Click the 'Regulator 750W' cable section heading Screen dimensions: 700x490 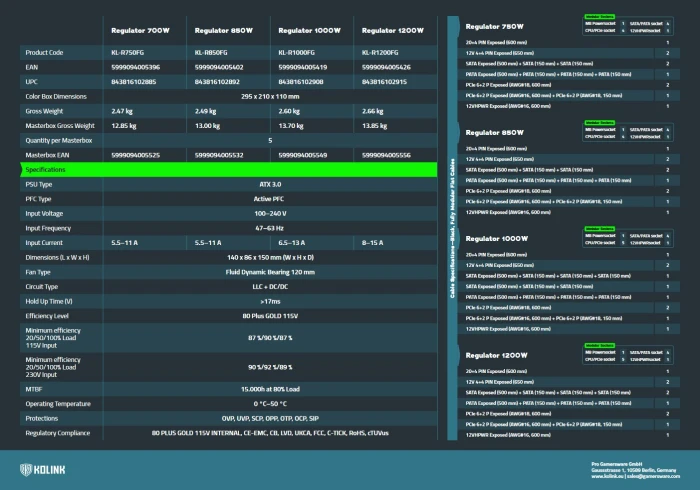click(x=494, y=26)
